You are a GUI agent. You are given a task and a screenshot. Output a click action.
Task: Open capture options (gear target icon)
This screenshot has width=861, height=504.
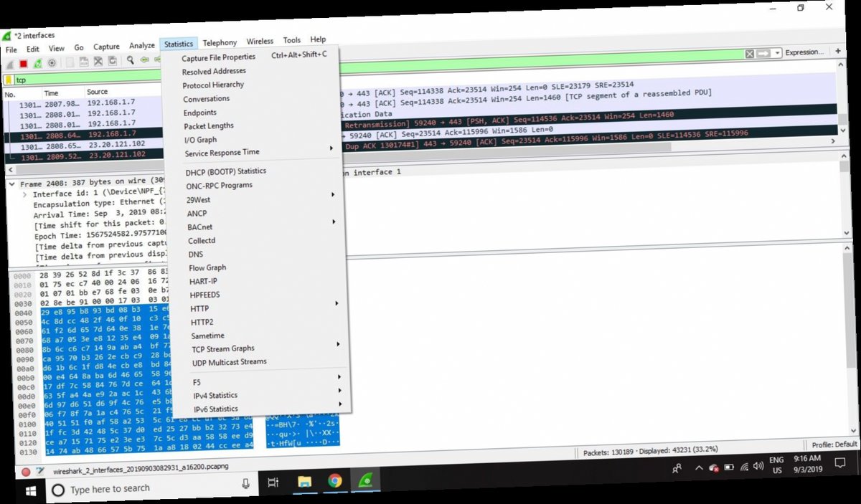pyautogui.click(x=52, y=62)
